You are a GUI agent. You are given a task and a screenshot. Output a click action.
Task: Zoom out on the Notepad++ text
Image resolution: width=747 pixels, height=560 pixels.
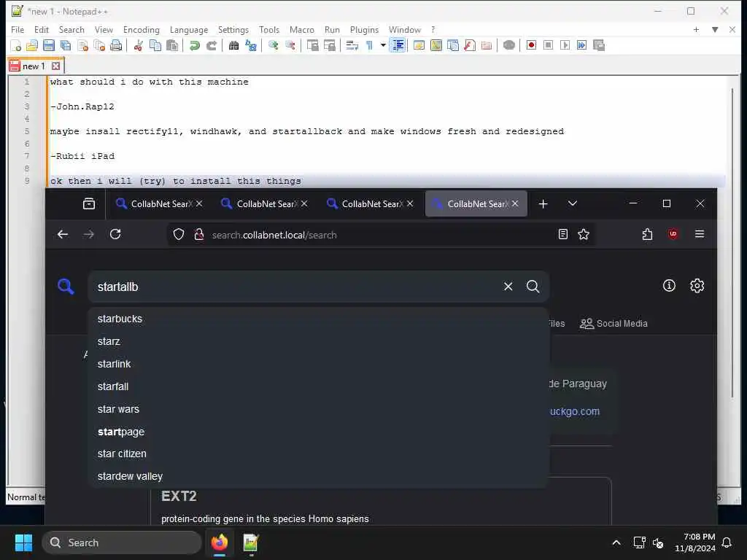coord(290,46)
